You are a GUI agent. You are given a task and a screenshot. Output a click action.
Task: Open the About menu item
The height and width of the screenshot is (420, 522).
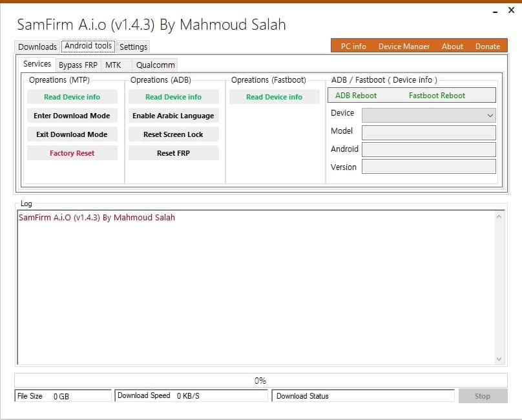[452, 47]
